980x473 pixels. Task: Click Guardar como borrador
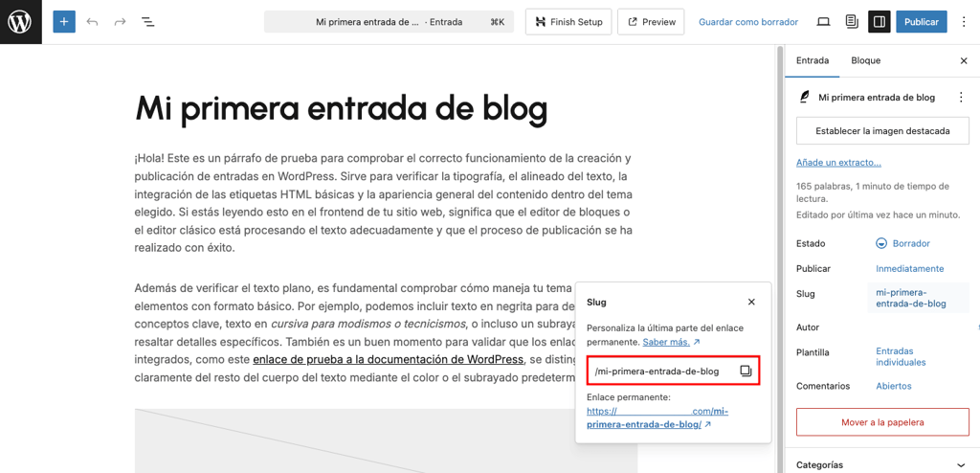(x=748, y=22)
